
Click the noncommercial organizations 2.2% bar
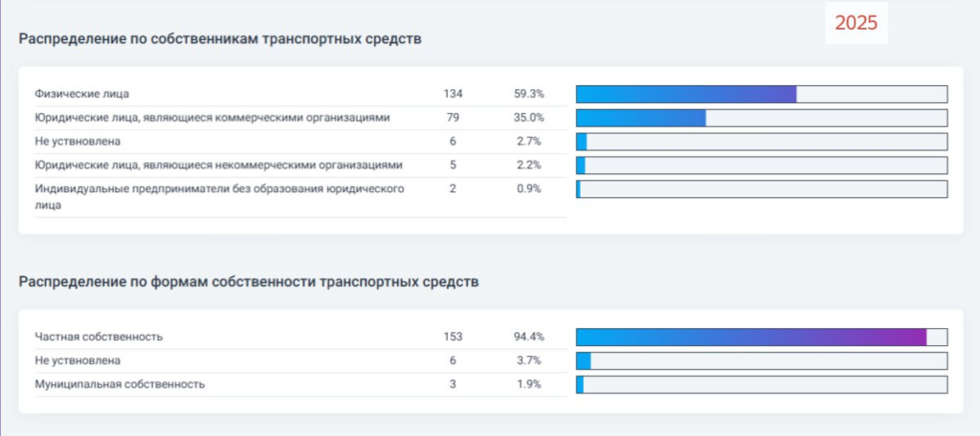[761, 165]
